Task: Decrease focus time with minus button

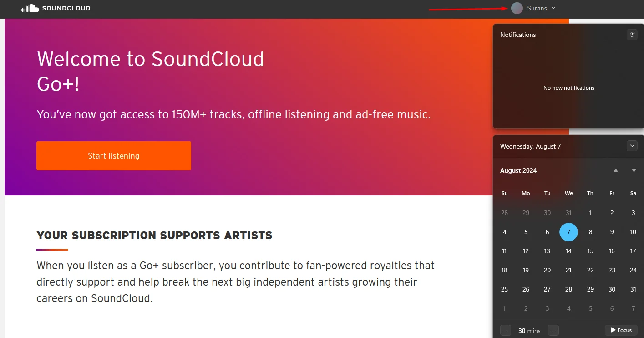Action: tap(506, 330)
